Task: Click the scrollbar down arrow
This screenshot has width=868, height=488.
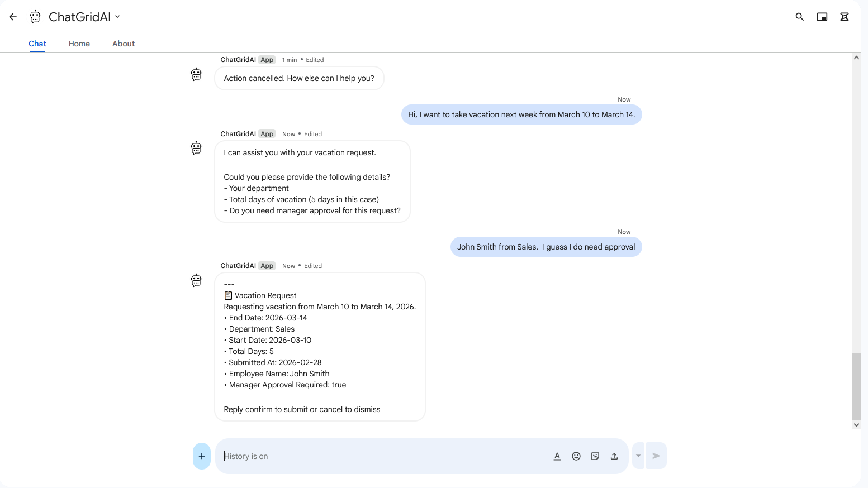Action: pyautogui.click(x=856, y=425)
